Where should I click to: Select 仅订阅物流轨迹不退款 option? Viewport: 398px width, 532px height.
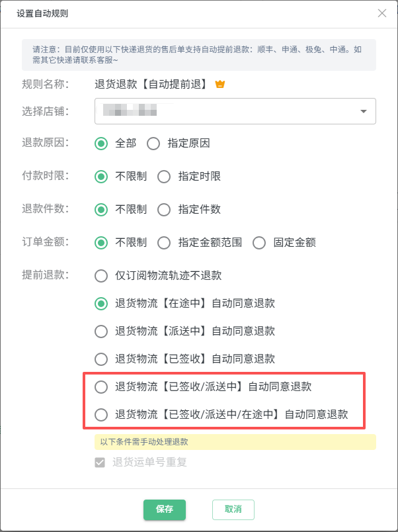pyautogui.click(x=101, y=276)
